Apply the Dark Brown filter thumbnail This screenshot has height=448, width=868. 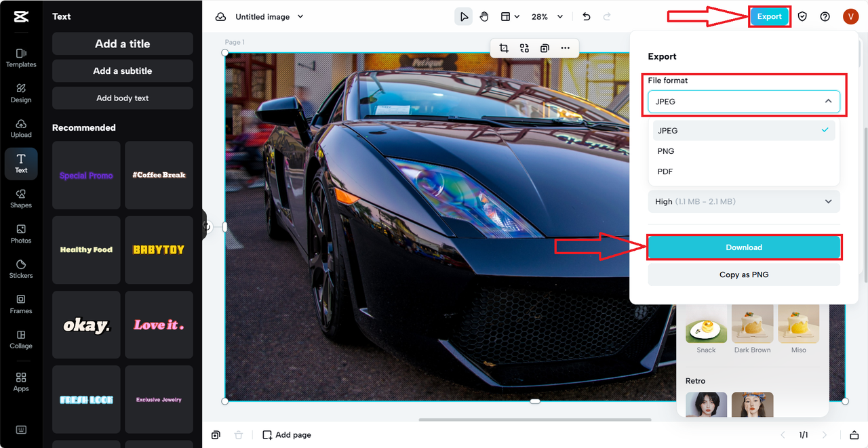tap(752, 324)
